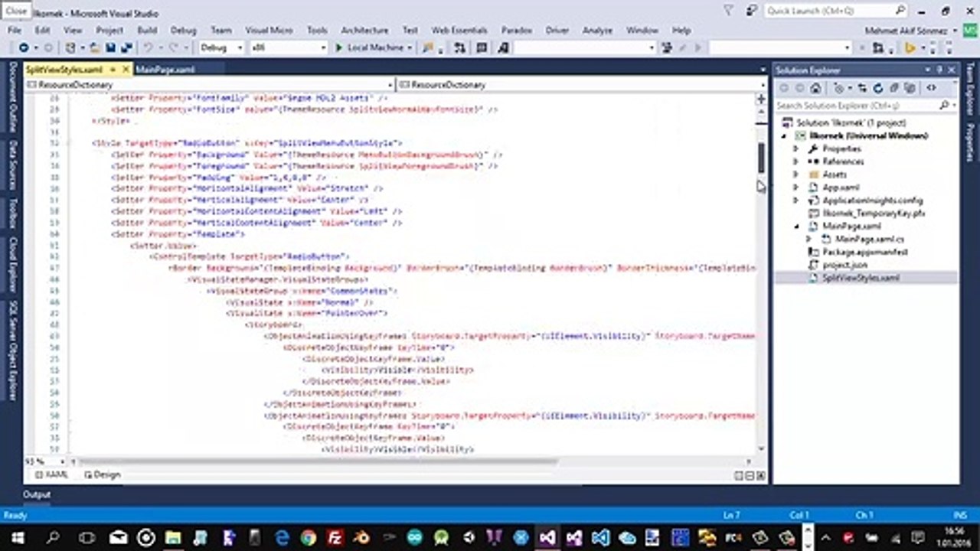Close the SplitViewStyles.xaml tab
The width and height of the screenshot is (980, 551).
tap(126, 70)
